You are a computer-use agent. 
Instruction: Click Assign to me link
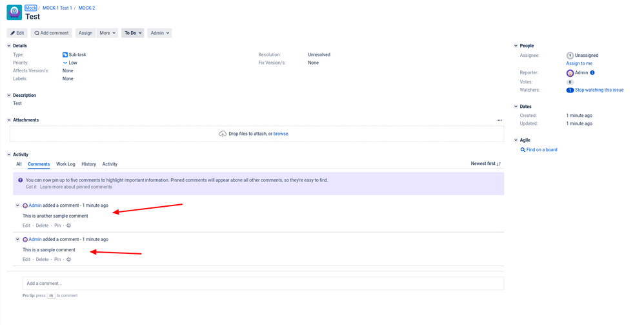(579, 63)
